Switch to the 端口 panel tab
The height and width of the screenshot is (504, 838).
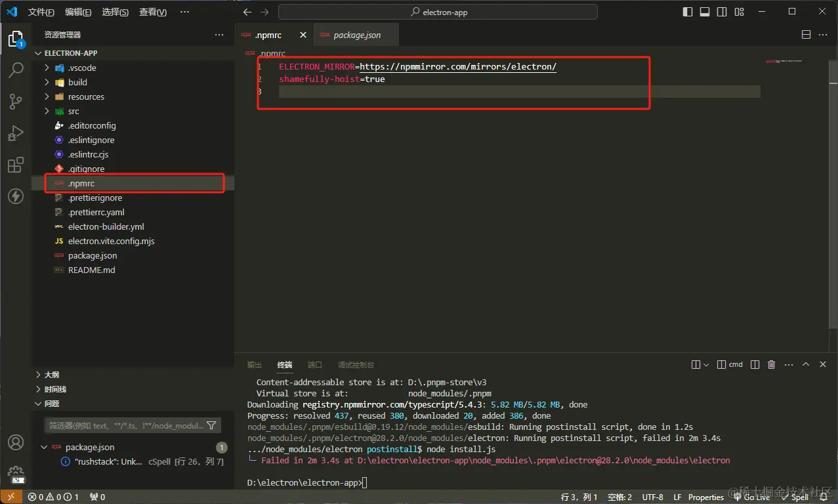[x=315, y=364]
